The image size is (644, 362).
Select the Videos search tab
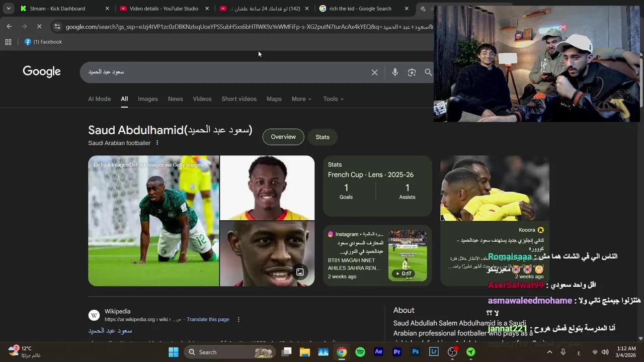tap(202, 99)
